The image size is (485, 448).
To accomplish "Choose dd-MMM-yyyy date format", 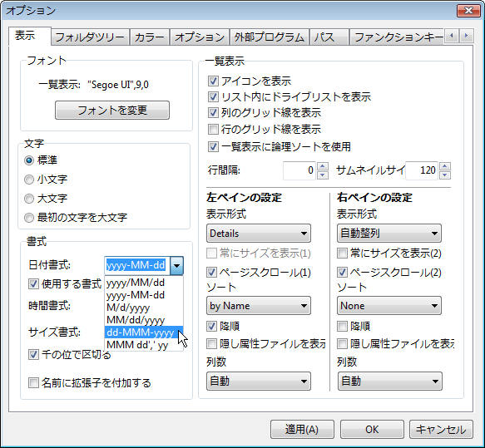I will (144, 332).
